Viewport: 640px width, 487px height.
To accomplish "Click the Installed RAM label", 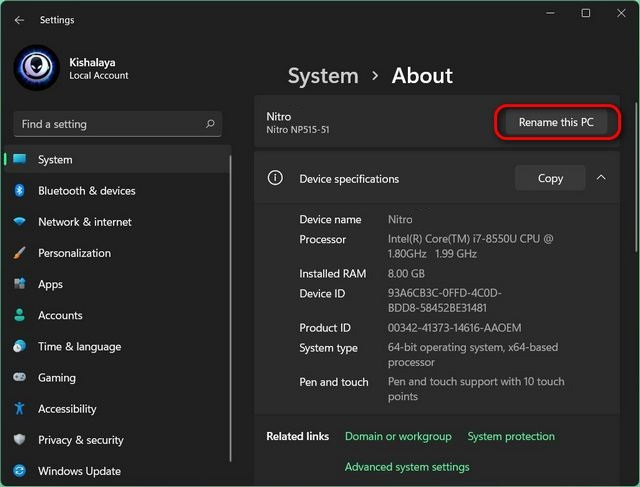I will pos(333,274).
